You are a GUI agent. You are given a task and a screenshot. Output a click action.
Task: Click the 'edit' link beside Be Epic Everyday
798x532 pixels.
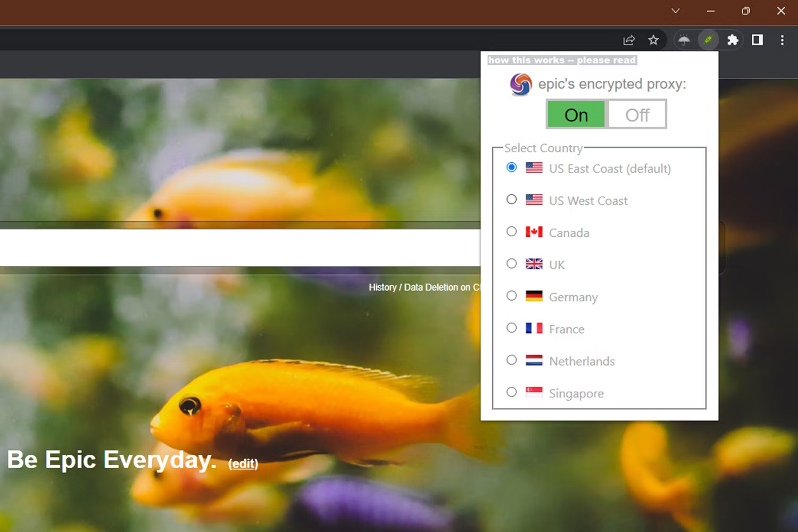click(243, 463)
